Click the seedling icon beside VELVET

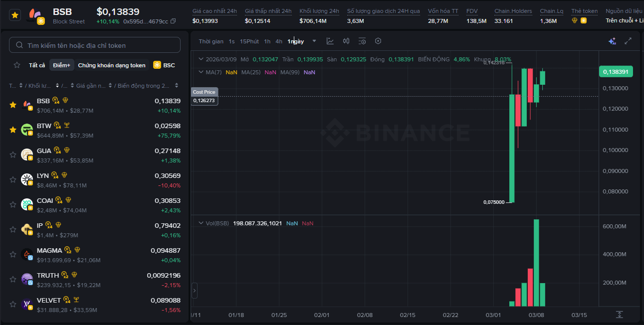click(76, 300)
